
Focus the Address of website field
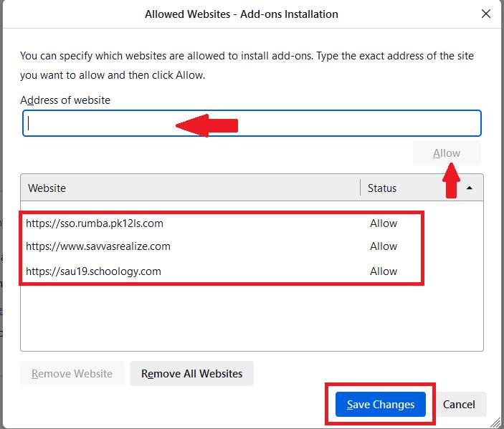tap(252, 123)
